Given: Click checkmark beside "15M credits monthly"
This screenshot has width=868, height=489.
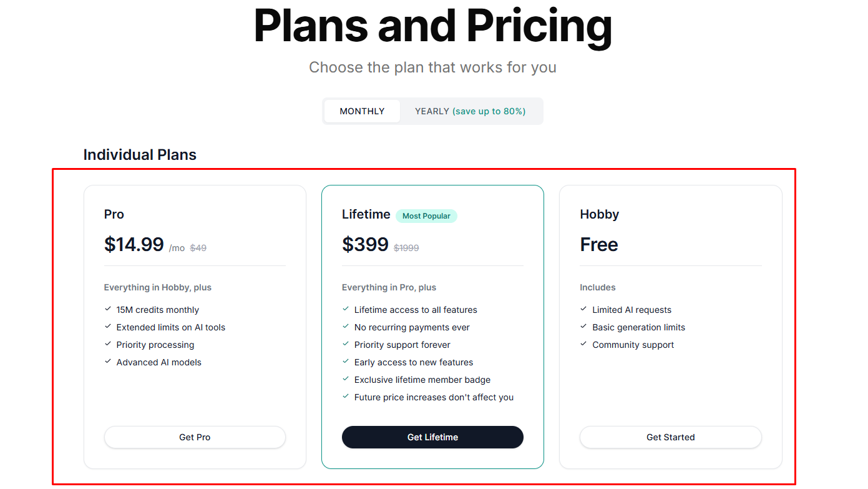Looking at the screenshot, I should click(108, 309).
